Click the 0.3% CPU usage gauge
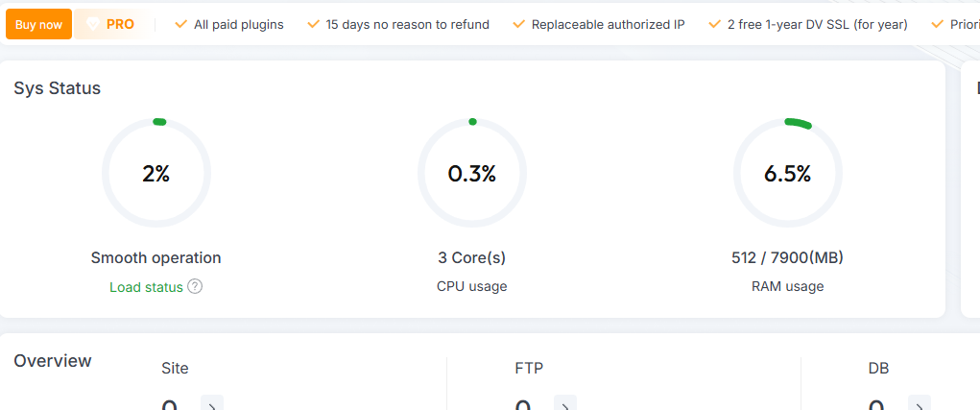This screenshot has width=980, height=410. coord(472,174)
